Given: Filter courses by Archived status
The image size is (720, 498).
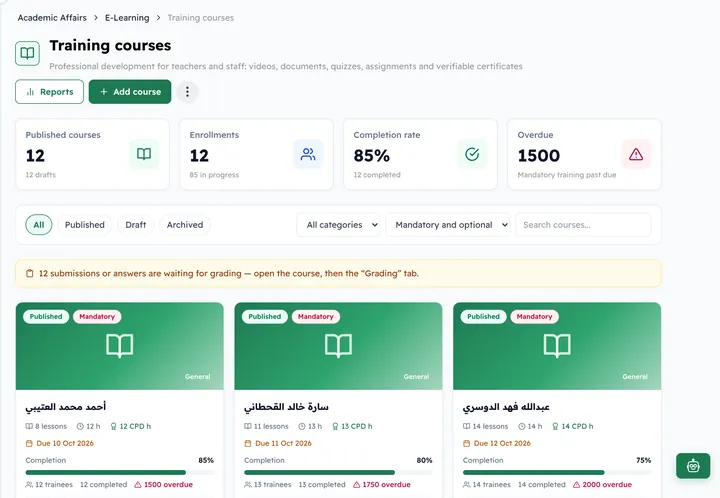Looking at the screenshot, I should [x=185, y=225].
